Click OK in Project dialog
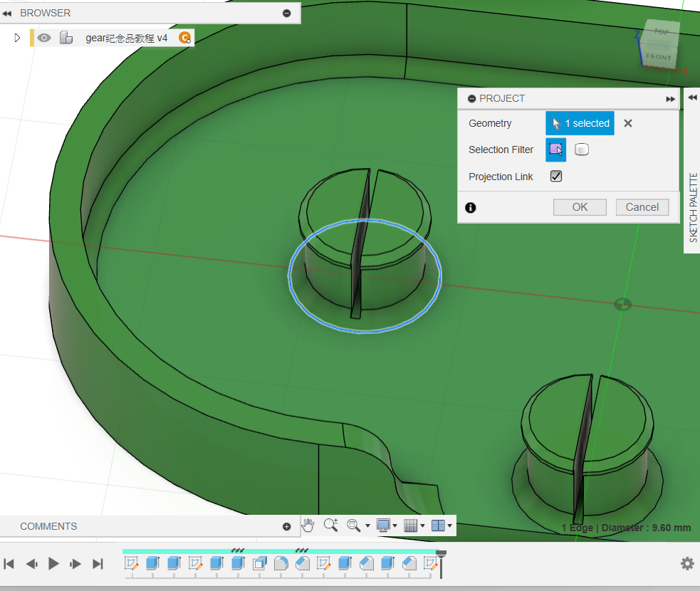700x591 pixels. click(x=580, y=207)
